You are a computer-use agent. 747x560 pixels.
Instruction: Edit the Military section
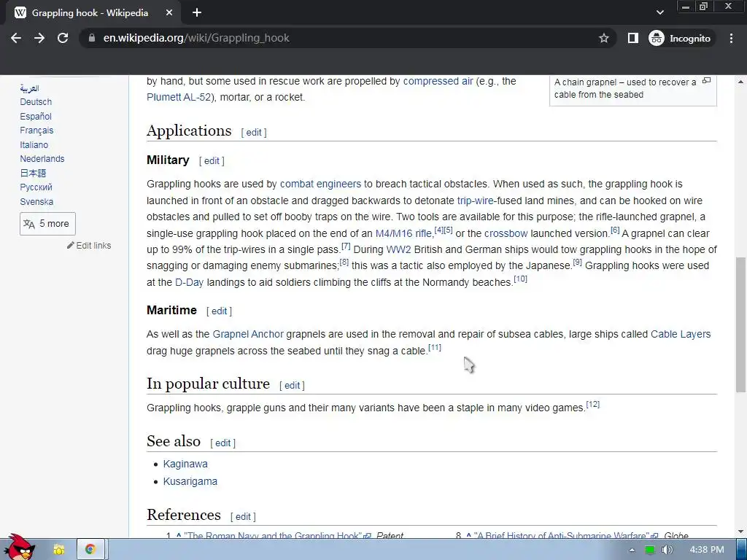point(212,161)
